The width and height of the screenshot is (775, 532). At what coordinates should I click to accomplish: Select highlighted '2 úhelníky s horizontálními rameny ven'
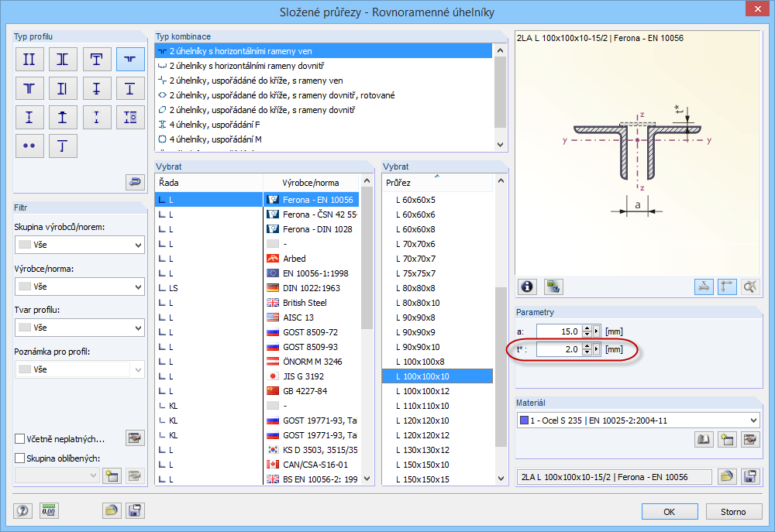[x=324, y=51]
